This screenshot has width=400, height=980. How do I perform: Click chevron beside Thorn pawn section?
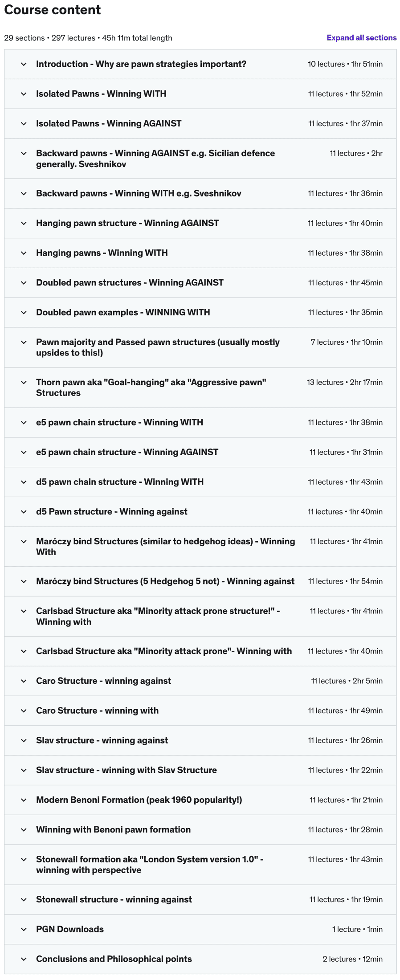click(x=24, y=383)
